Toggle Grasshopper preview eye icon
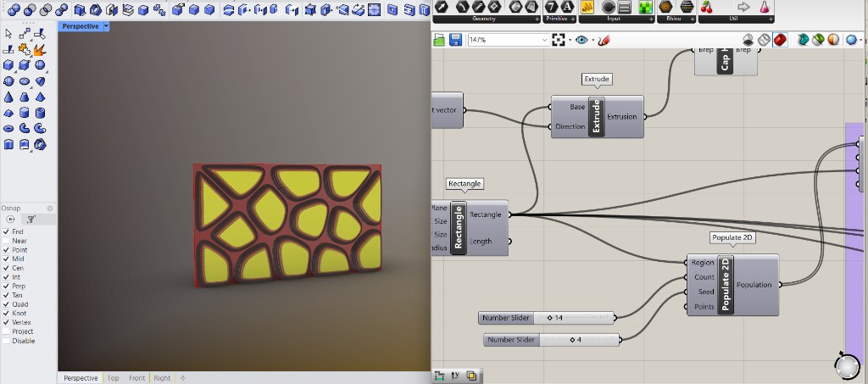The height and width of the screenshot is (384, 868). coord(581,40)
